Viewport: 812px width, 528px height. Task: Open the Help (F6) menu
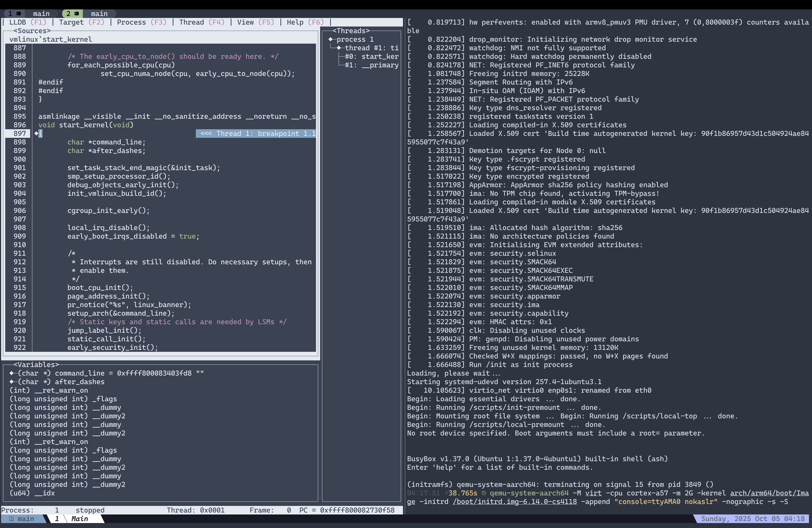tap(305, 22)
